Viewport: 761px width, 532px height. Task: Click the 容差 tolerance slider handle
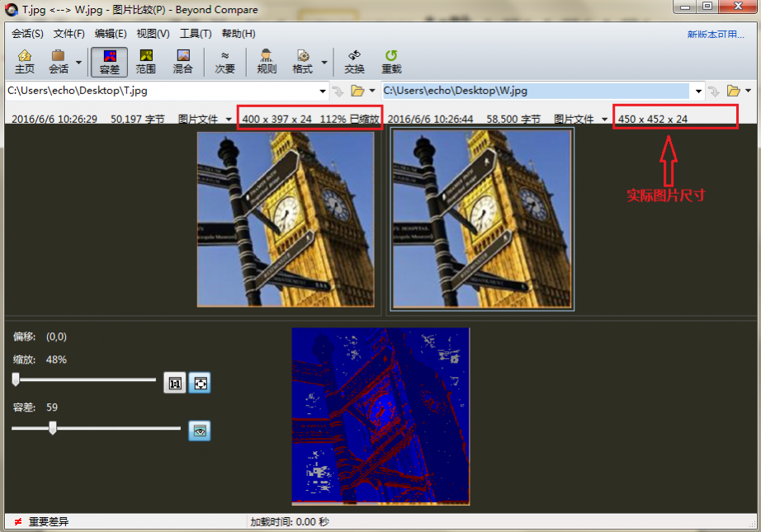tap(53, 428)
